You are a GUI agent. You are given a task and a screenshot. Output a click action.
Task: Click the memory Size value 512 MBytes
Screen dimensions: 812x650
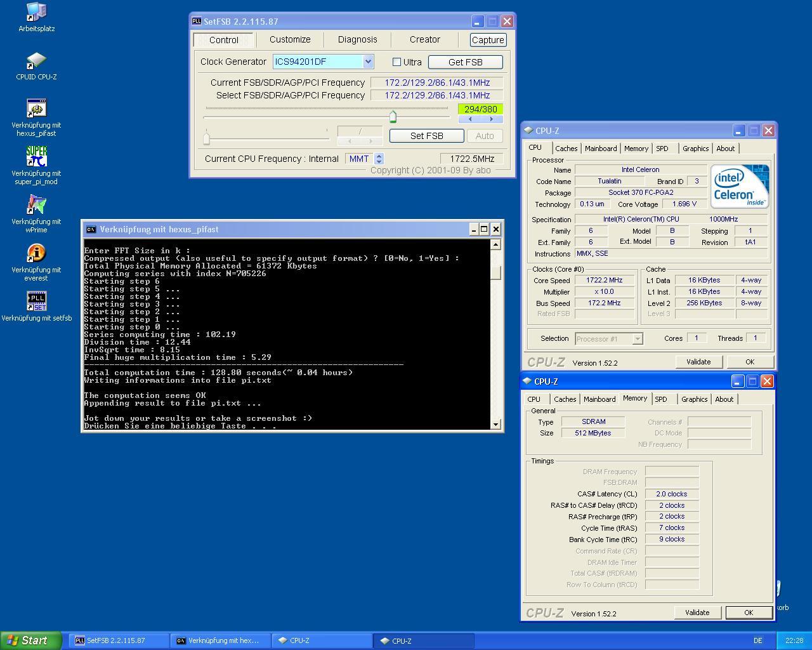click(593, 433)
